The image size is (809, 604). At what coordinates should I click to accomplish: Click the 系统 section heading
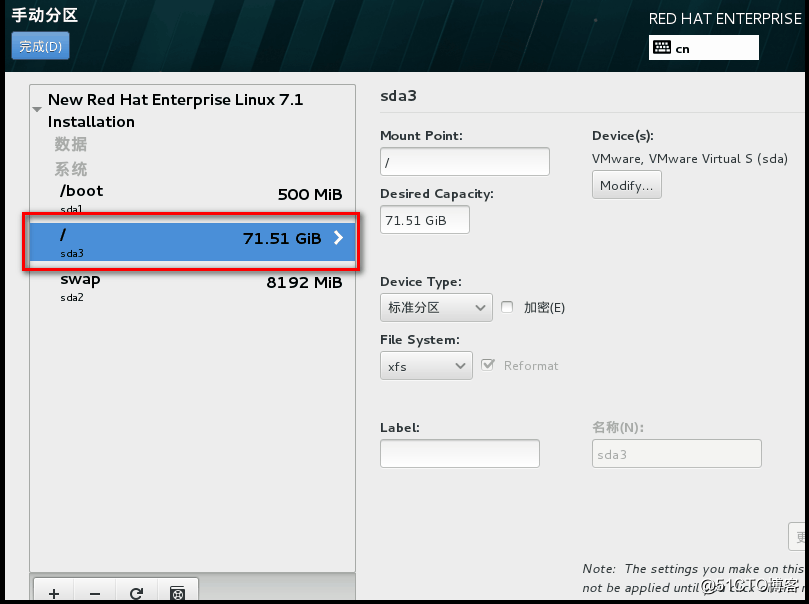point(71,169)
